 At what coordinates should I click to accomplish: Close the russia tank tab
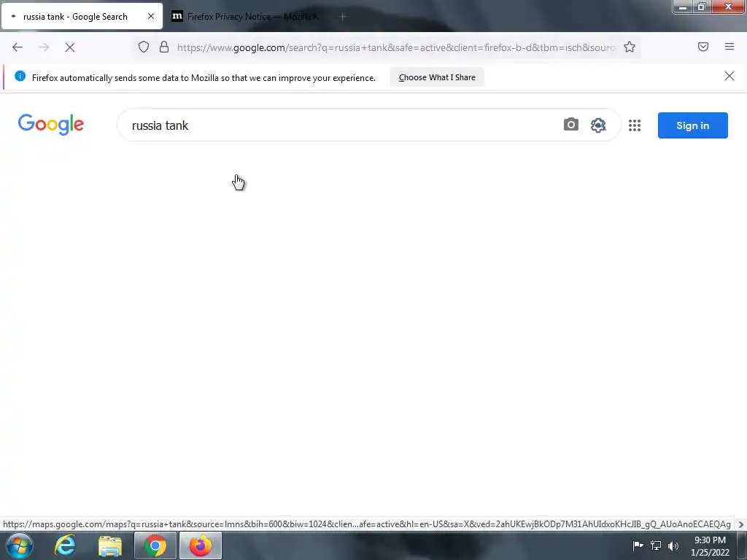[150, 16]
